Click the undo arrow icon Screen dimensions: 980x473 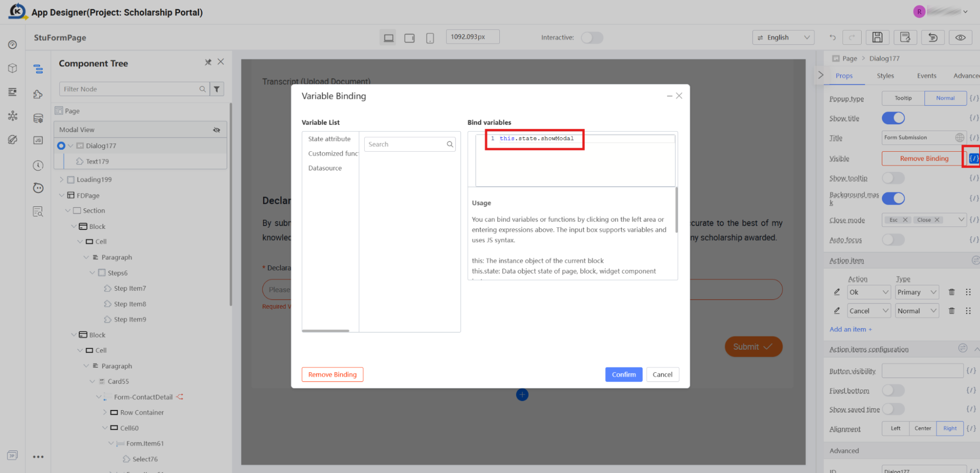click(832, 37)
